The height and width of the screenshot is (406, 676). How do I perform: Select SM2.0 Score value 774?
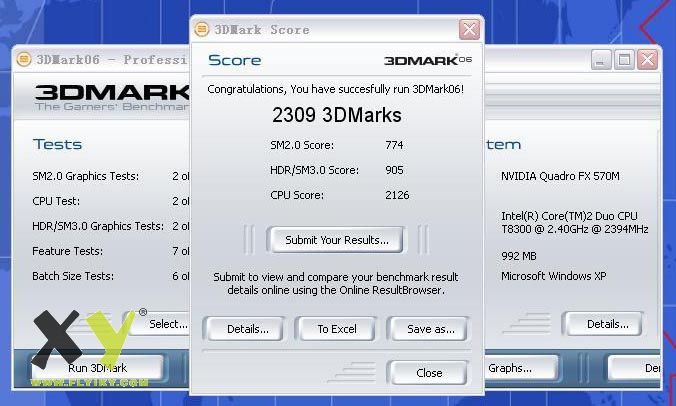coord(394,145)
